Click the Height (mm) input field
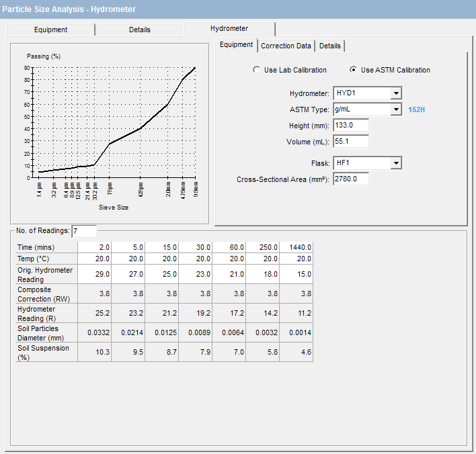 pos(350,126)
